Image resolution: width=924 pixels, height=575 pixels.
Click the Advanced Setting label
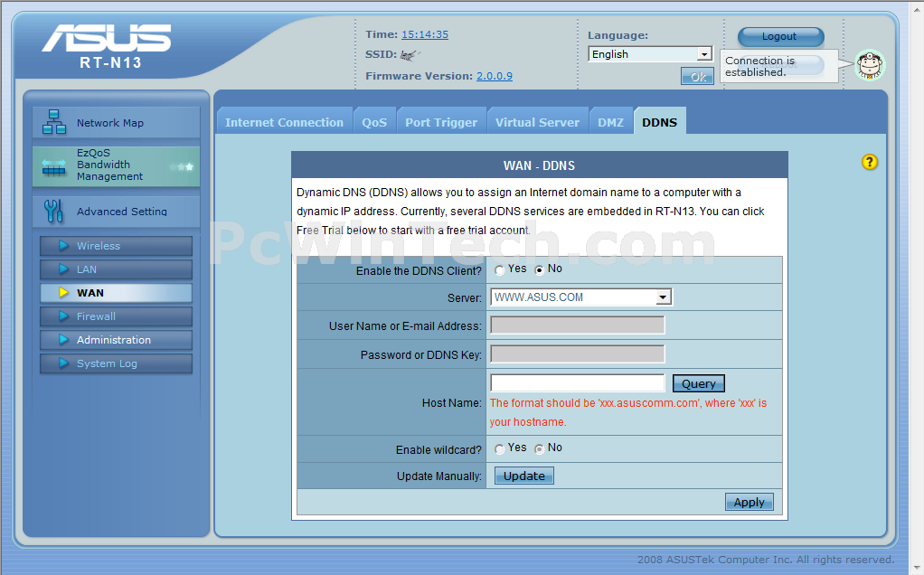[x=122, y=211]
